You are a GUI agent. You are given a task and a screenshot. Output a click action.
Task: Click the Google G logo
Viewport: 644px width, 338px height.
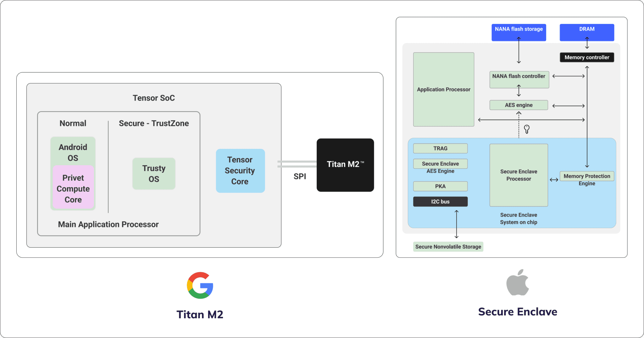pyautogui.click(x=200, y=285)
